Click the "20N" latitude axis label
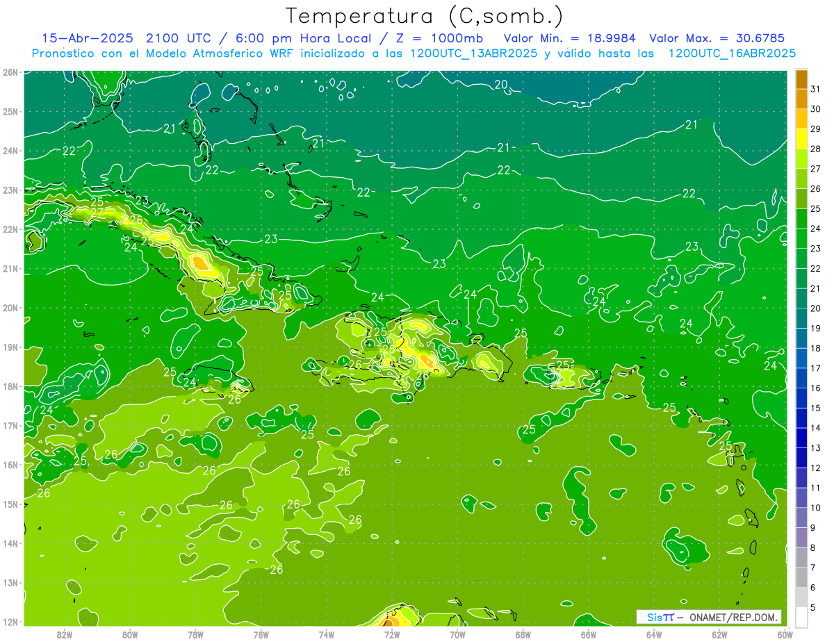Viewport: 834px width, 644px height. (10, 308)
